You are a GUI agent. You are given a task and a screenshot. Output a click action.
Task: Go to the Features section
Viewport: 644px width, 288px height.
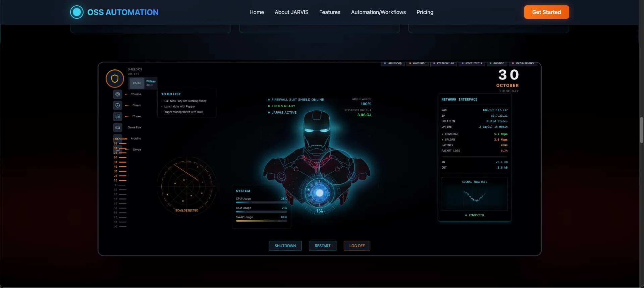tap(330, 12)
